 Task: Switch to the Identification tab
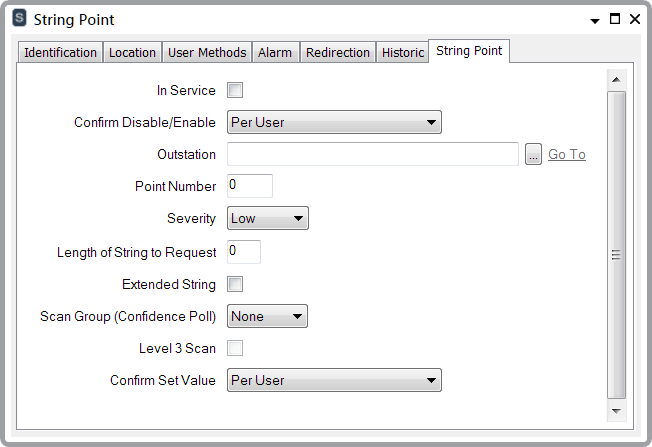pos(61,53)
